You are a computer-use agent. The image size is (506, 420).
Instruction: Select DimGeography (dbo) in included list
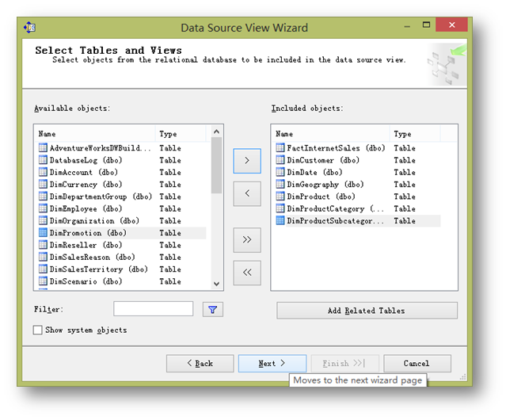325,185
